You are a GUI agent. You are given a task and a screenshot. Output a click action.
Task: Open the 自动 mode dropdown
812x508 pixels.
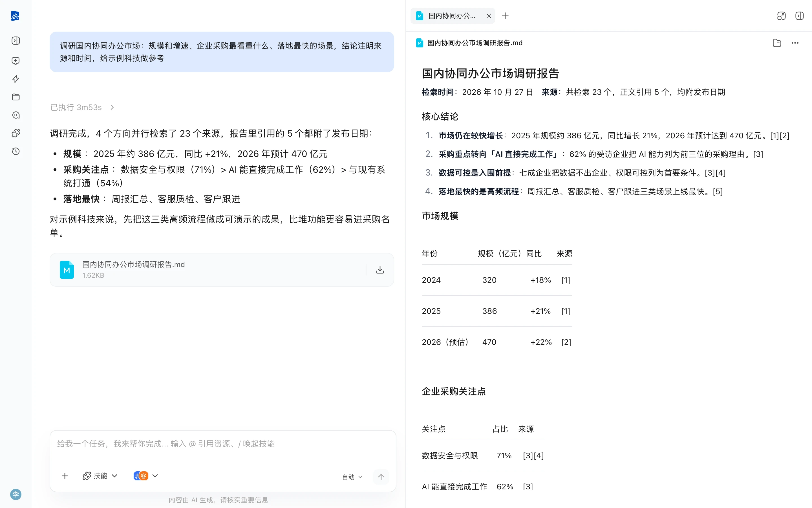(x=352, y=477)
